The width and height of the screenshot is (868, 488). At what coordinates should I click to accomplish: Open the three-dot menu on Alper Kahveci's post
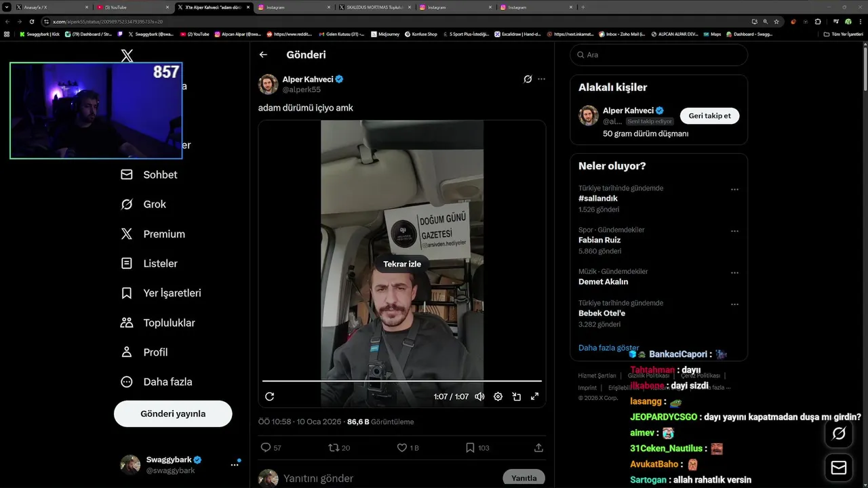tap(541, 79)
